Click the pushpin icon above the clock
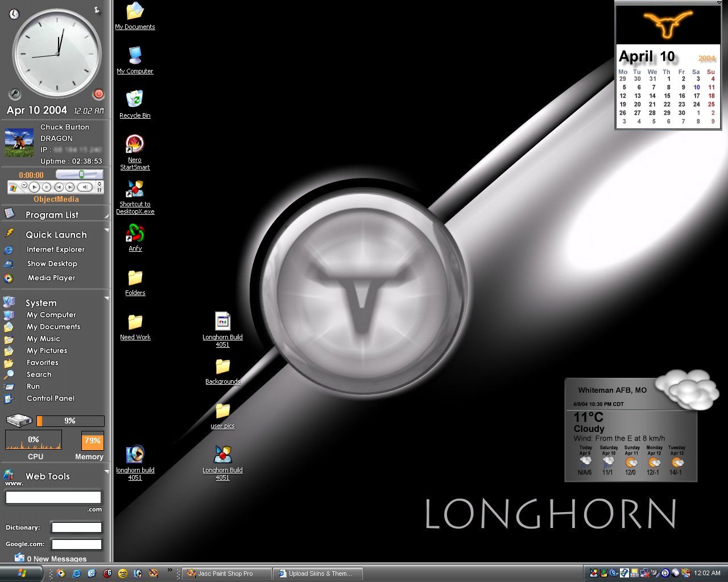The width and height of the screenshot is (728, 582). [x=96, y=10]
